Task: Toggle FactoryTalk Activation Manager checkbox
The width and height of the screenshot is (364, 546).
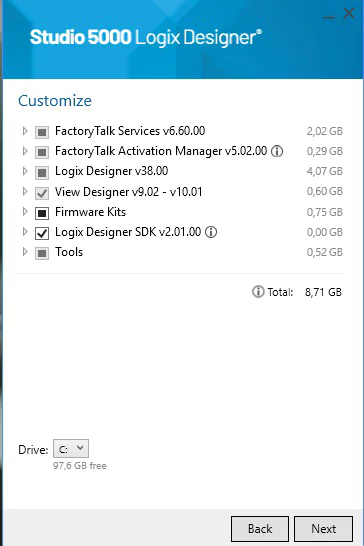Action: point(42,152)
